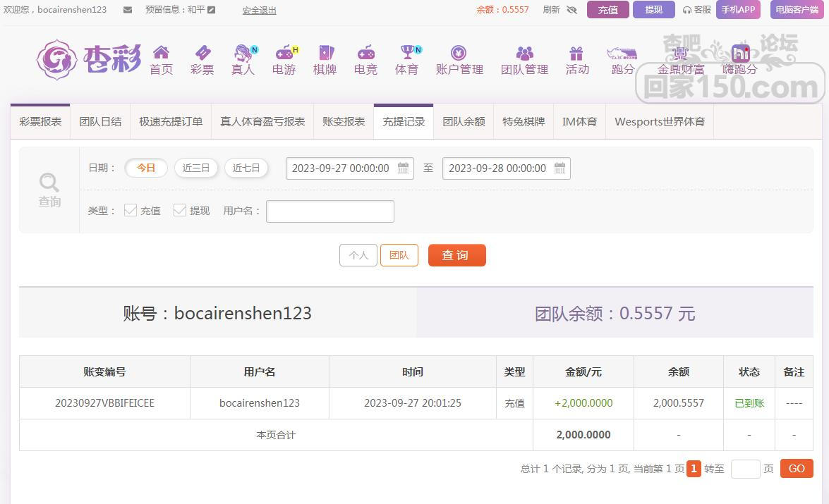Open 活动 gift icon

point(576,53)
